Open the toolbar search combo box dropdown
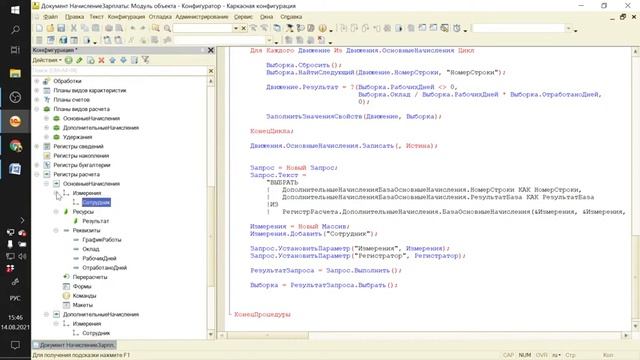The image size is (640, 360). tap(236, 28)
